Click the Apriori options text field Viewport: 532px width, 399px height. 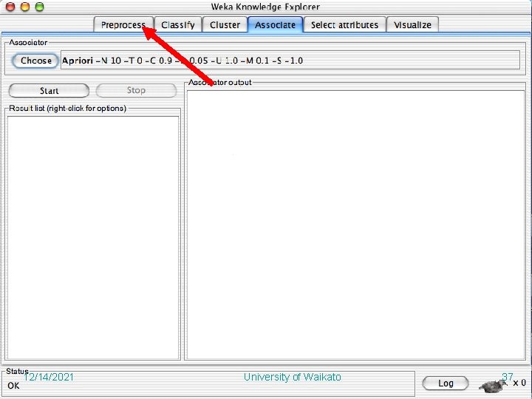click(x=290, y=61)
